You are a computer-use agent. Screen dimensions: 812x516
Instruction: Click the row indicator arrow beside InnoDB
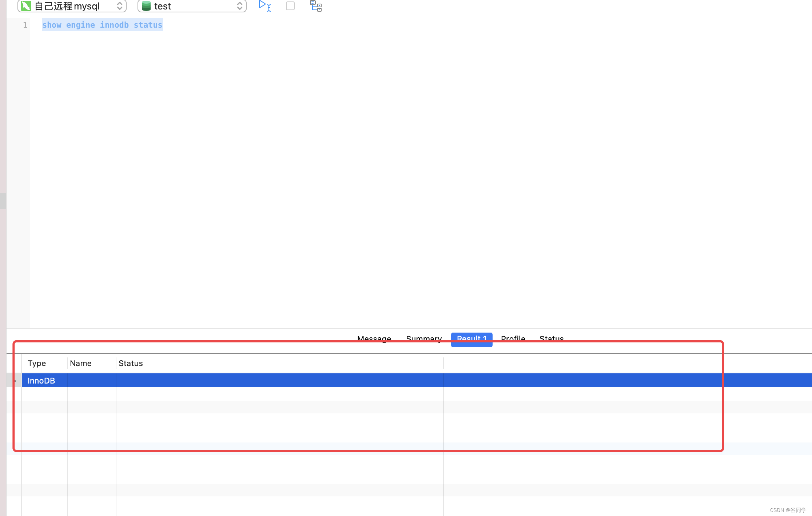pyautogui.click(x=15, y=381)
